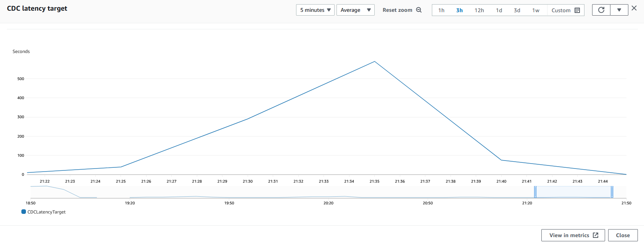Click the Reset zoom magnifier icon
The width and height of the screenshot is (644, 244).
(419, 10)
